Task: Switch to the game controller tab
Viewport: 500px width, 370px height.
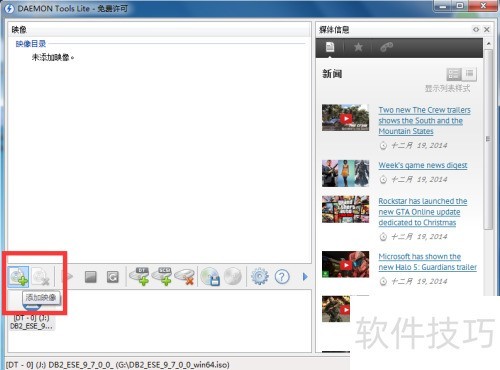Action: pyautogui.click(x=387, y=47)
